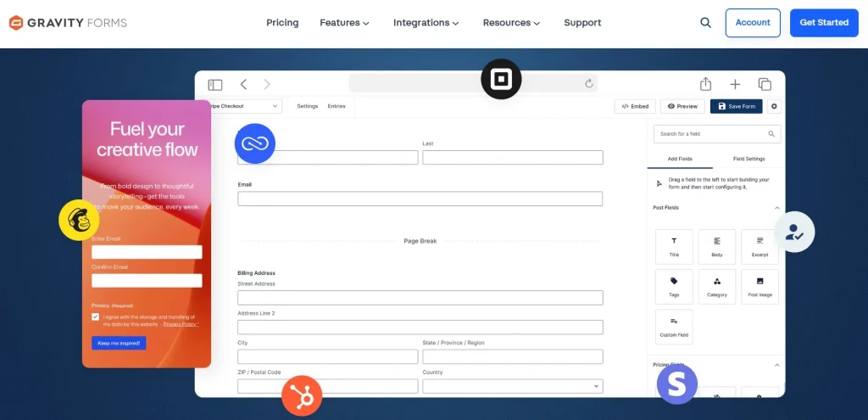Viewport: 868px width, 420px height.
Task: Click the Preview button
Action: [x=682, y=106]
